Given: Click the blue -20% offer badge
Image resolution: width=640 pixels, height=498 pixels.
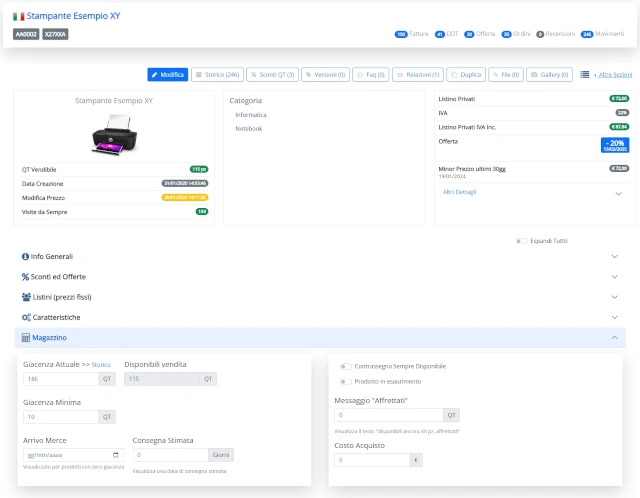Looking at the screenshot, I should (615, 145).
